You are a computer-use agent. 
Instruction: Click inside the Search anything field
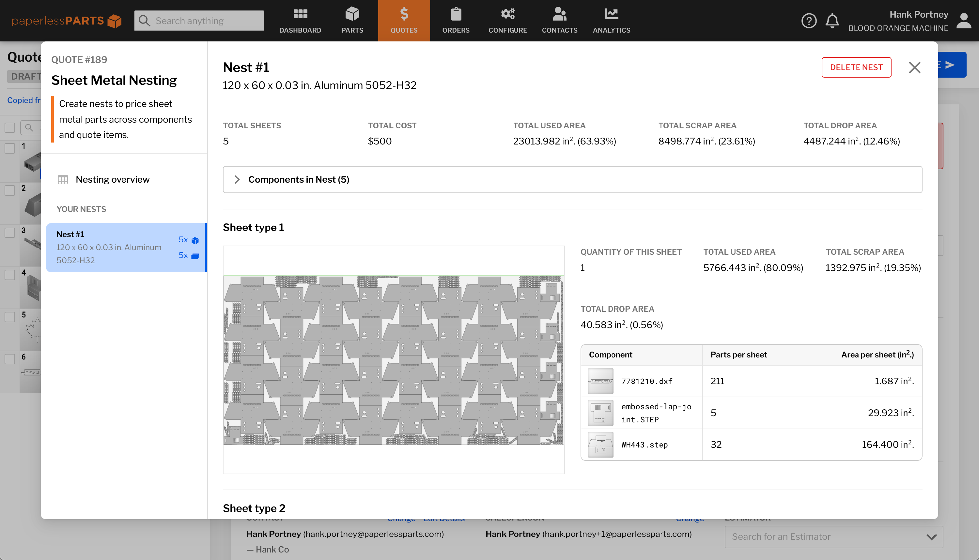tap(198, 21)
